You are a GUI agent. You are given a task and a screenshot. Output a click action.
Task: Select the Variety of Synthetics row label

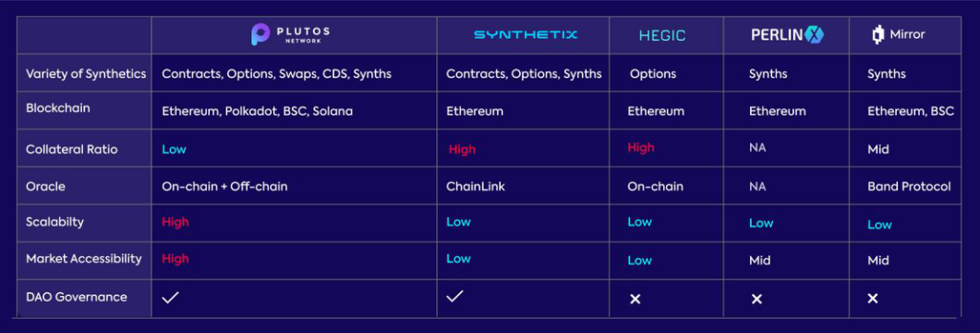[x=86, y=73]
